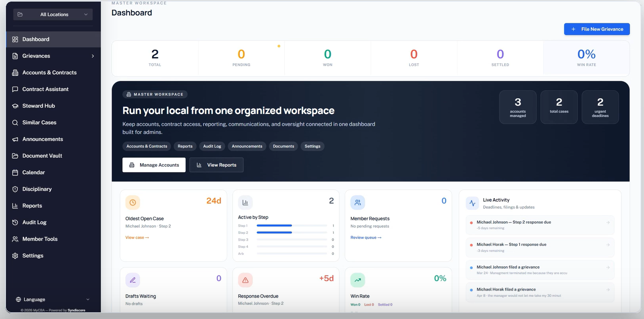Viewport: 644px width, 319px height.
Task: Click the Announcements megaphone icon
Action: 15,139
